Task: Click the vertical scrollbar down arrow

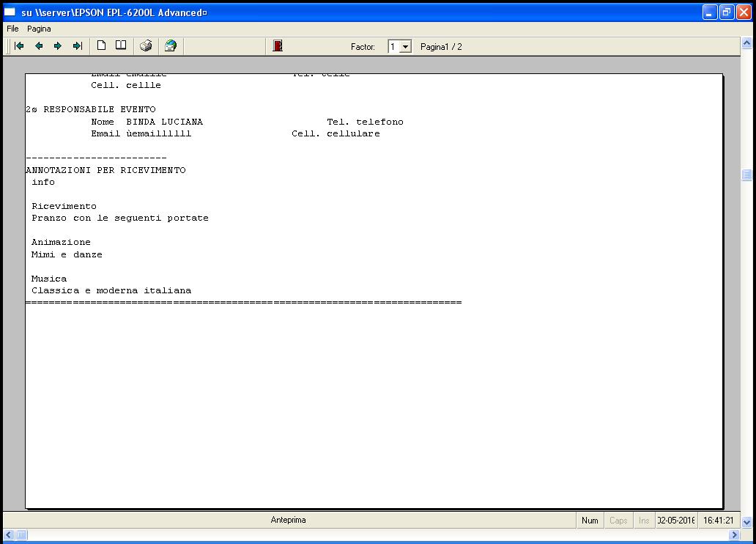Action: pyautogui.click(x=746, y=522)
